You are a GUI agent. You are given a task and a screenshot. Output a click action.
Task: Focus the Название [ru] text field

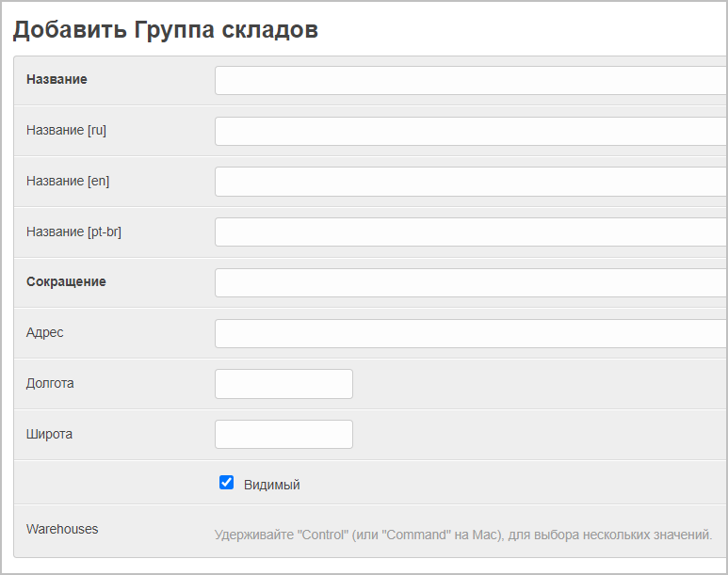pyautogui.click(x=471, y=131)
